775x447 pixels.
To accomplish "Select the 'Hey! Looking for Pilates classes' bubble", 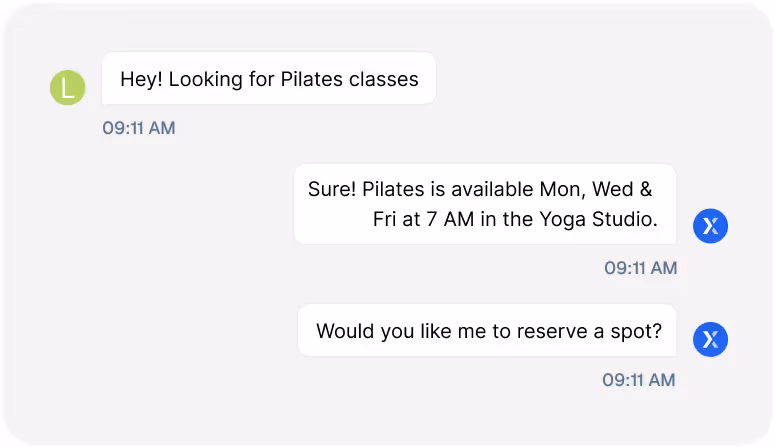I will click(268, 79).
